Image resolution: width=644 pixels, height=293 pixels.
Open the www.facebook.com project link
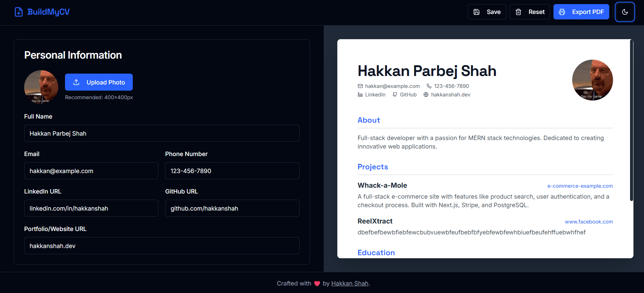(x=589, y=222)
